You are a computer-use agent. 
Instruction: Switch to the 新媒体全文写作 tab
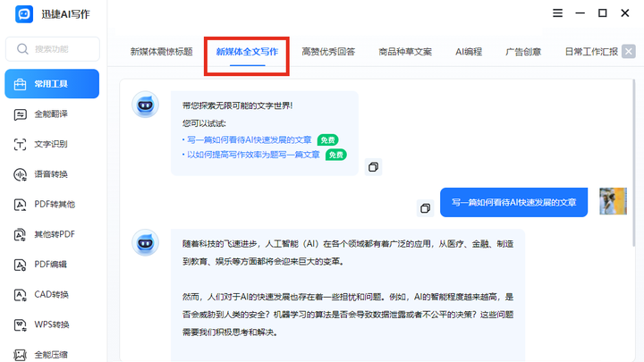(247, 52)
